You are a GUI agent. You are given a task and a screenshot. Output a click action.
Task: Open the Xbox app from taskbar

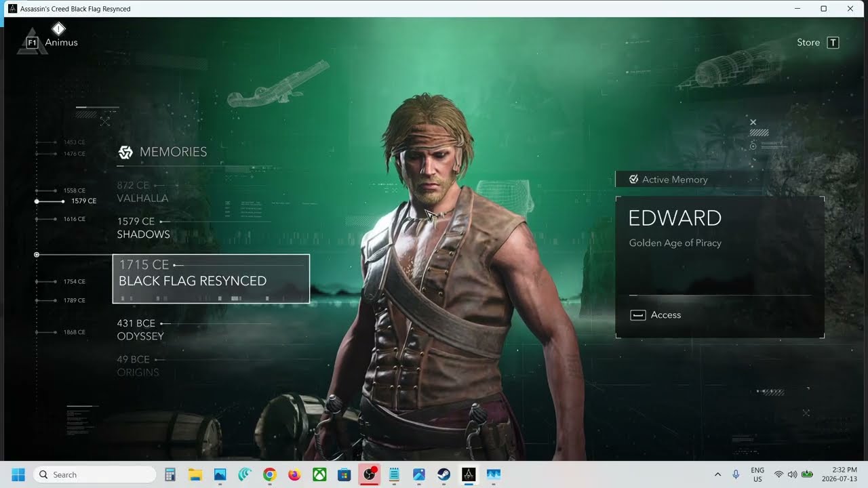coord(319,474)
